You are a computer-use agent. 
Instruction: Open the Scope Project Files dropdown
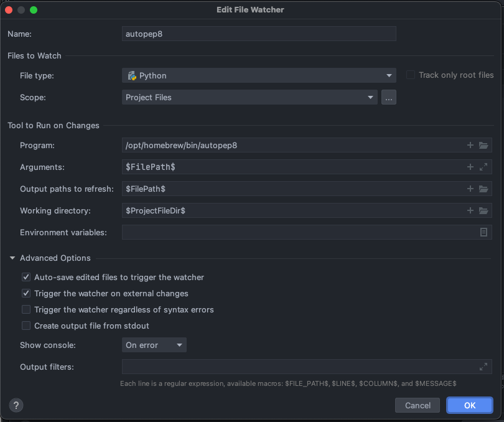[x=250, y=97]
